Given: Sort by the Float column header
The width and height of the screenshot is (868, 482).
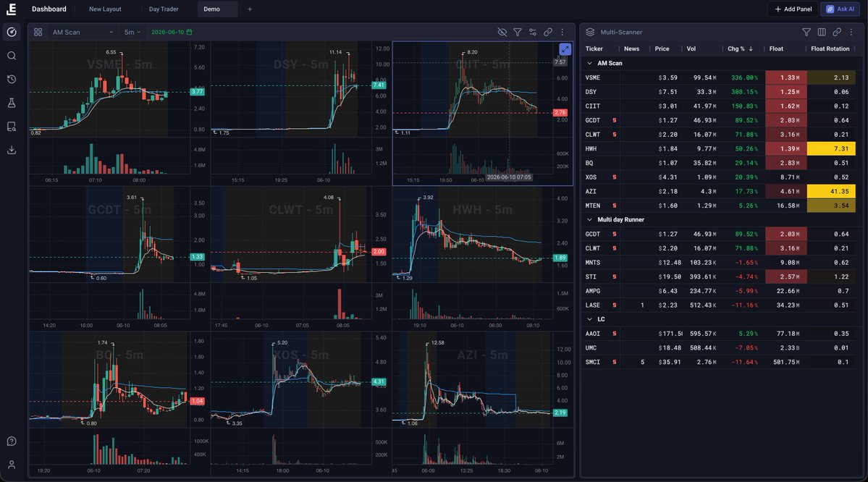Looking at the screenshot, I should pos(776,48).
